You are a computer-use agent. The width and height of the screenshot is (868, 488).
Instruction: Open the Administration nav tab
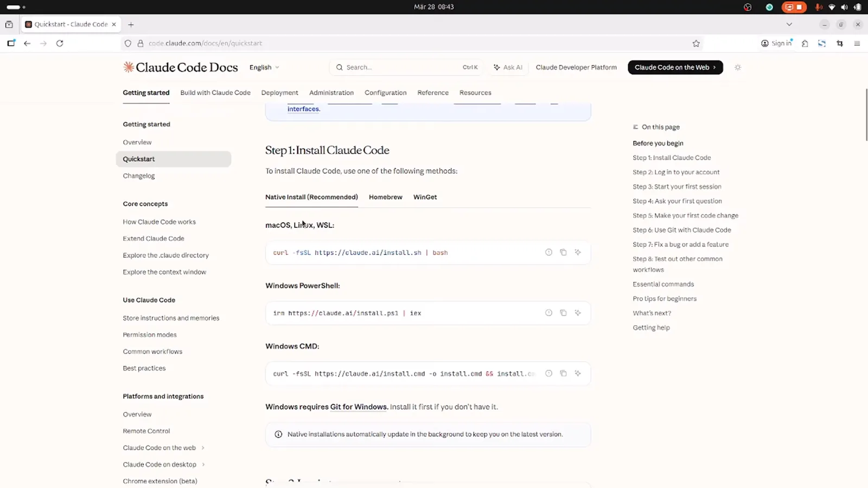click(331, 93)
